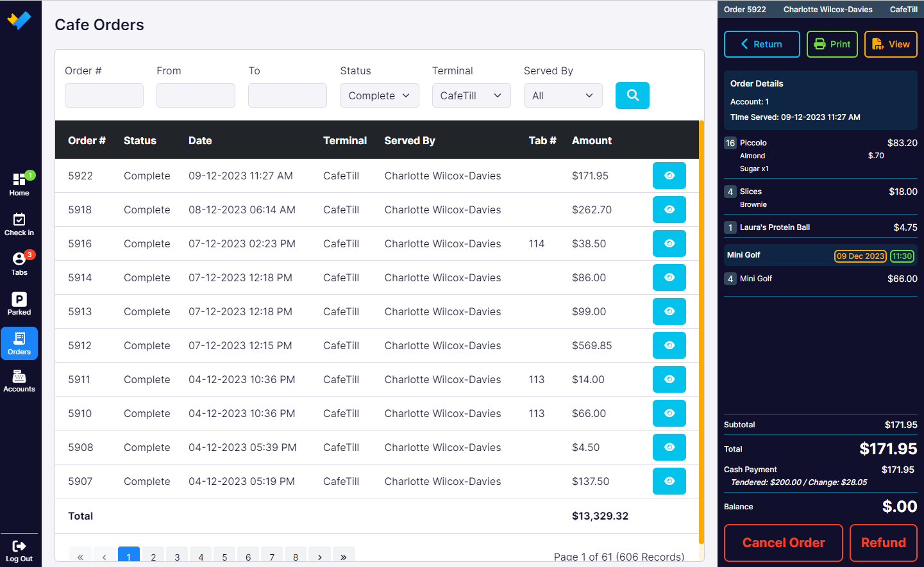Image resolution: width=924 pixels, height=567 pixels.
Task: Click the Refund button
Action: pos(884,543)
